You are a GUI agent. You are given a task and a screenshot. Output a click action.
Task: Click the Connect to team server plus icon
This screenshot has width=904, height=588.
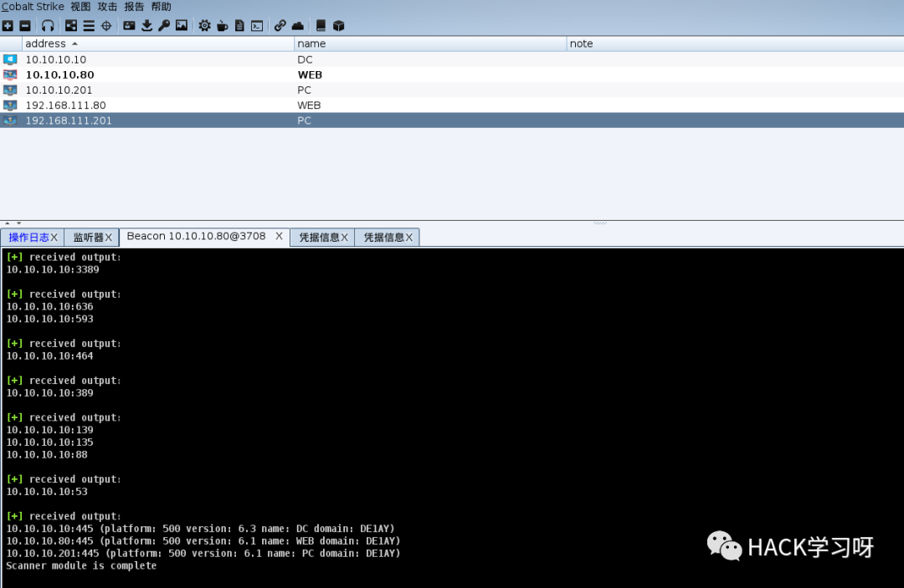pos(8,25)
